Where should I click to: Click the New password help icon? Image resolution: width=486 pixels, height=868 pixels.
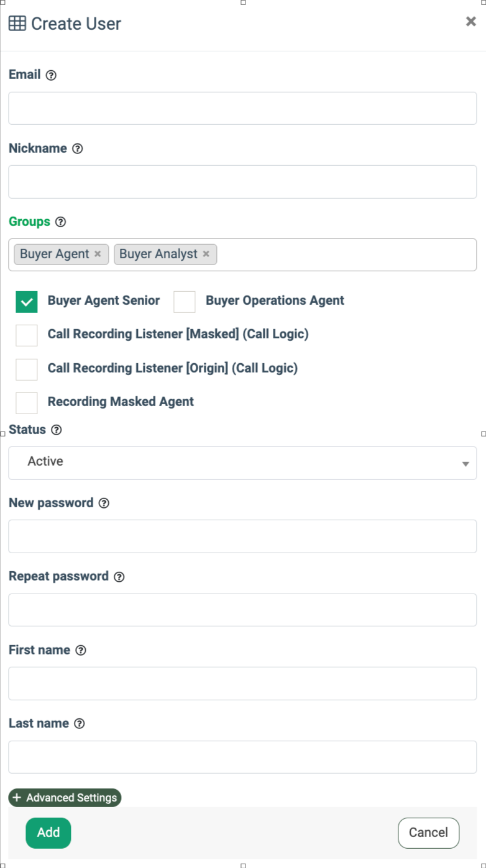tap(104, 504)
